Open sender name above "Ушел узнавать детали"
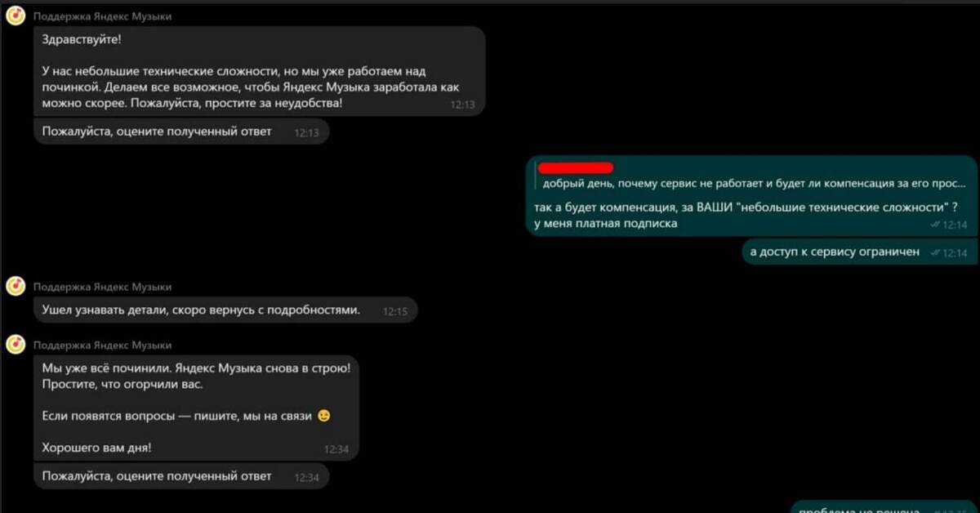980x513 pixels. tap(103, 287)
